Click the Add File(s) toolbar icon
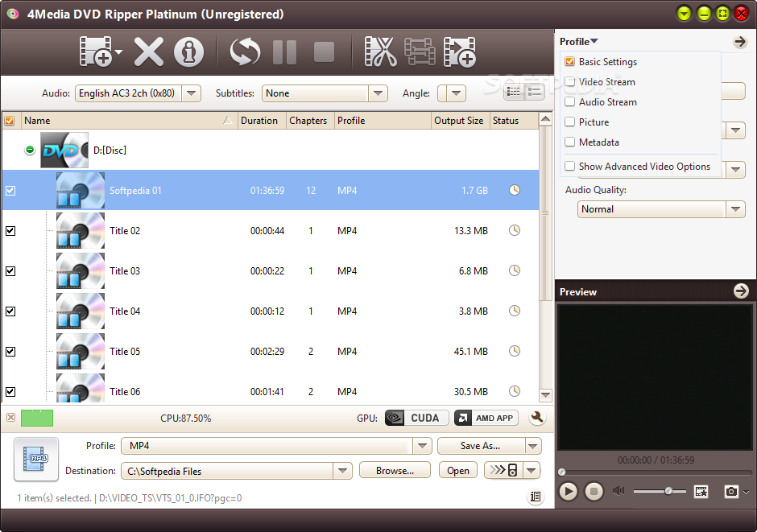This screenshot has height=532, width=757. [x=96, y=52]
